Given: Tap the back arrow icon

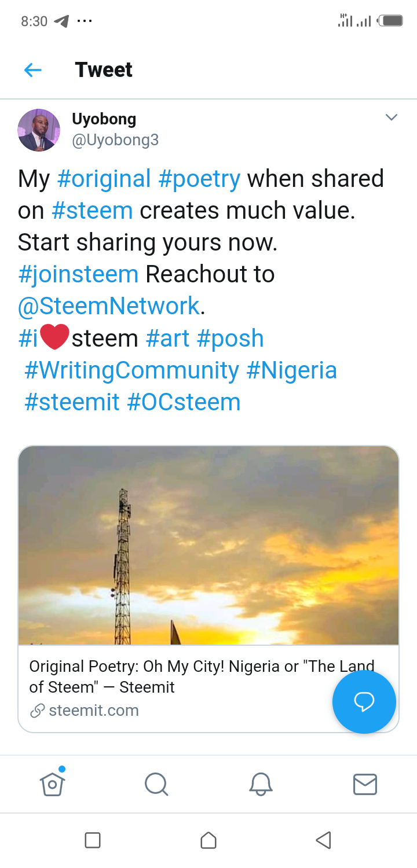Looking at the screenshot, I should click(33, 70).
